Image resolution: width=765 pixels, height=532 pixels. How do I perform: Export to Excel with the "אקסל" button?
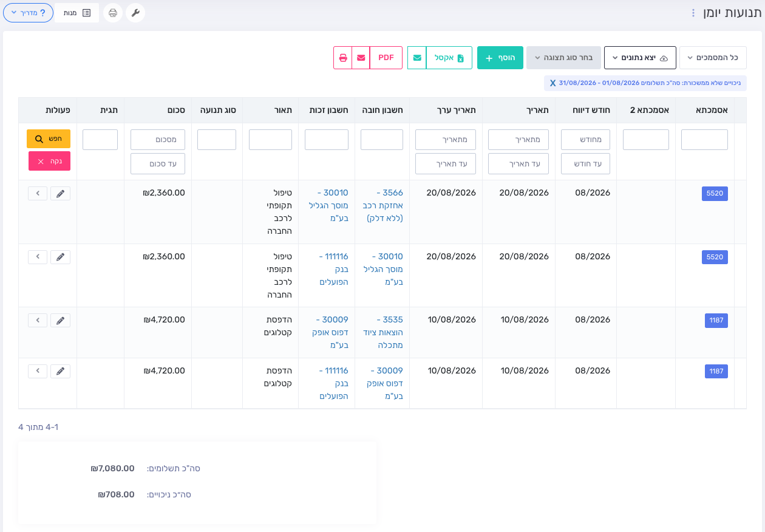(449, 58)
